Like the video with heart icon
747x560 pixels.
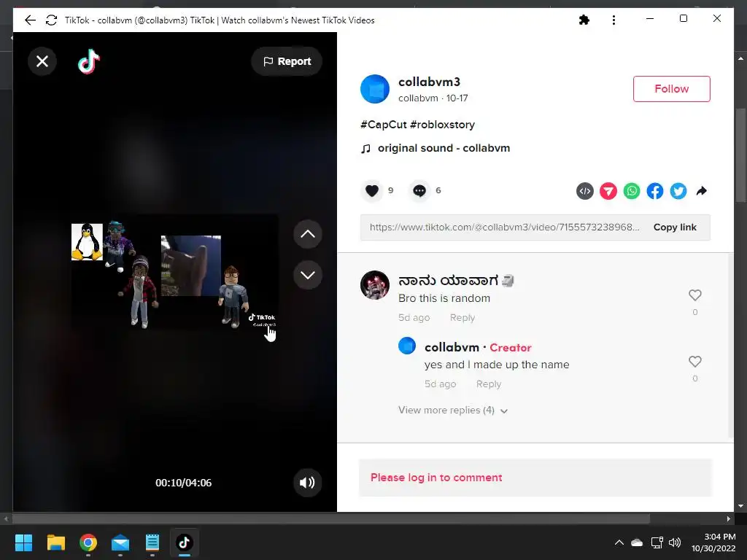pyautogui.click(x=372, y=191)
